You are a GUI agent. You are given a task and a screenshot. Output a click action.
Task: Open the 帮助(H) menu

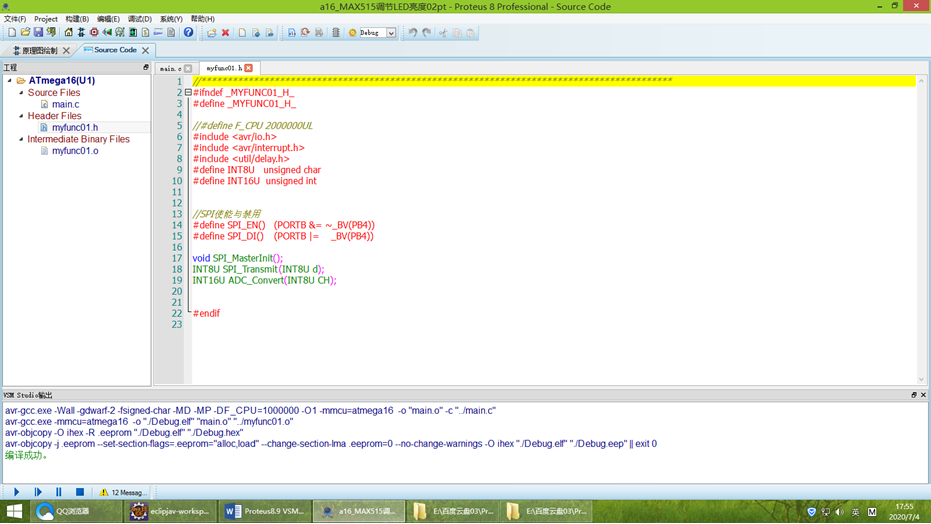pyautogui.click(x=202, y=19)
